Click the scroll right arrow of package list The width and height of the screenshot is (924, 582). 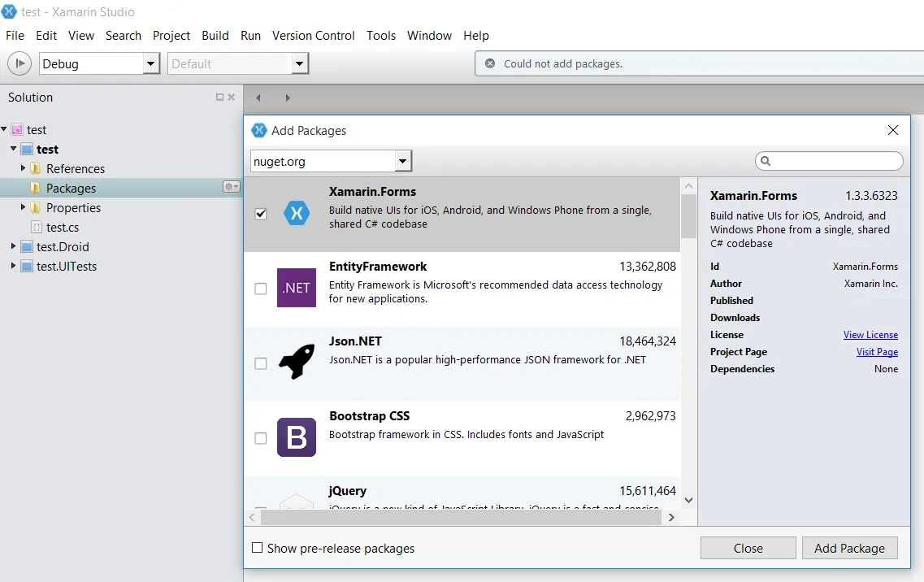671,517
